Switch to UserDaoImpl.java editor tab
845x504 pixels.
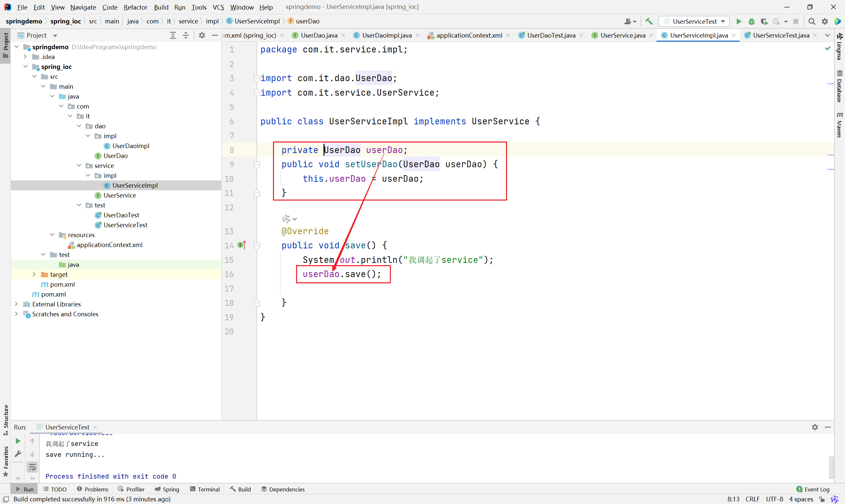[x=387, y=35]
